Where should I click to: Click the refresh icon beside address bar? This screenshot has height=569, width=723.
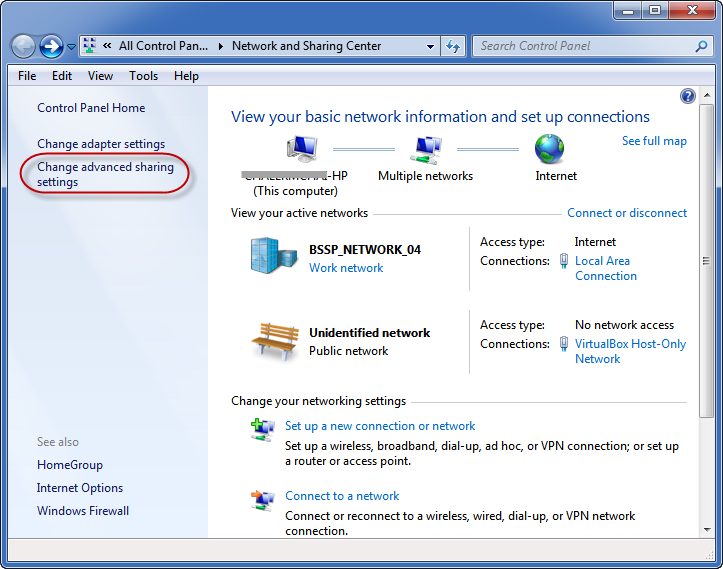coord(454,46)
